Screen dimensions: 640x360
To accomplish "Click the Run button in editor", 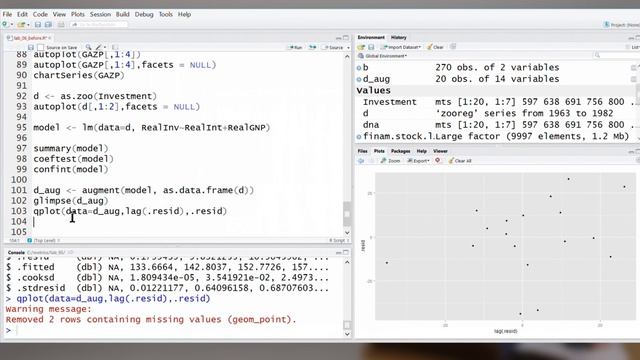I will [296, 47].
